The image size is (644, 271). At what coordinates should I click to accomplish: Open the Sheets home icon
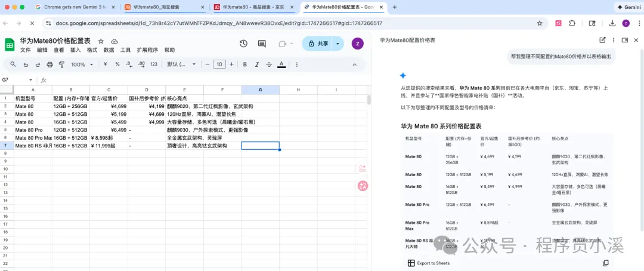[x=10, y=44]
